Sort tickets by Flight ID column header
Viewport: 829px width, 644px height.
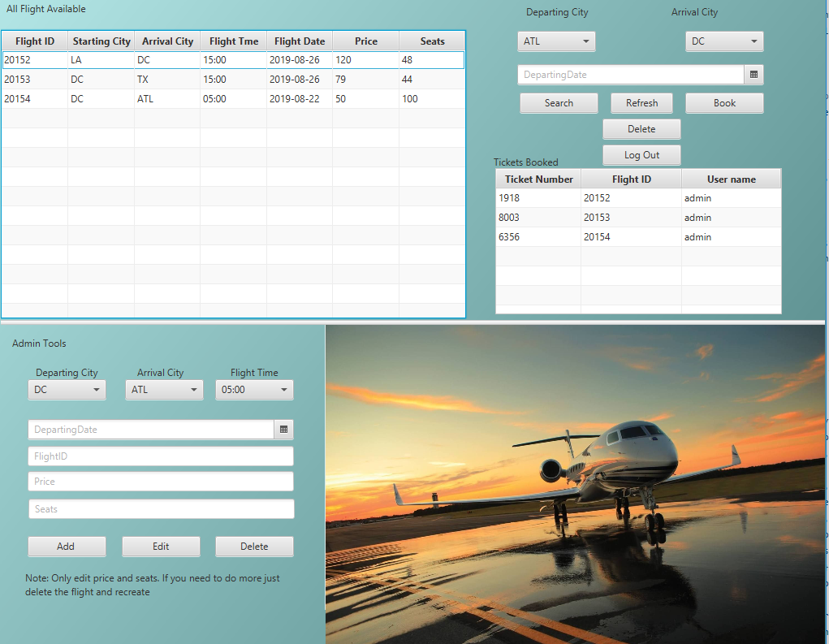(x=631, y=179)
